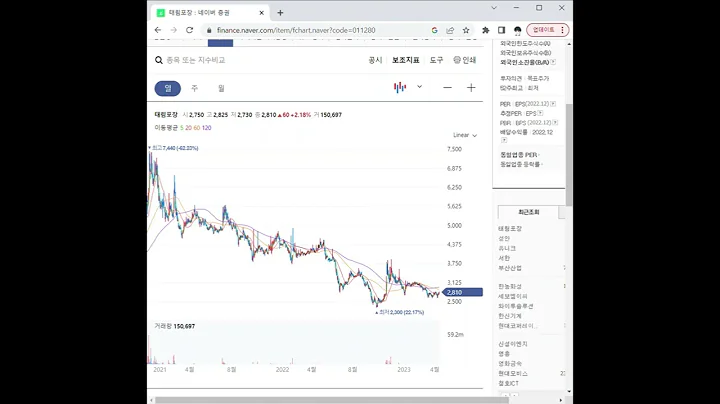Click the 인쇄 print button

coord(465,60)
